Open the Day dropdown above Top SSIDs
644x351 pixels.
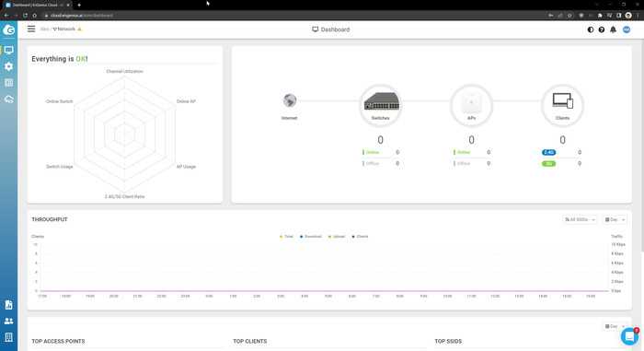click(615, 326)
